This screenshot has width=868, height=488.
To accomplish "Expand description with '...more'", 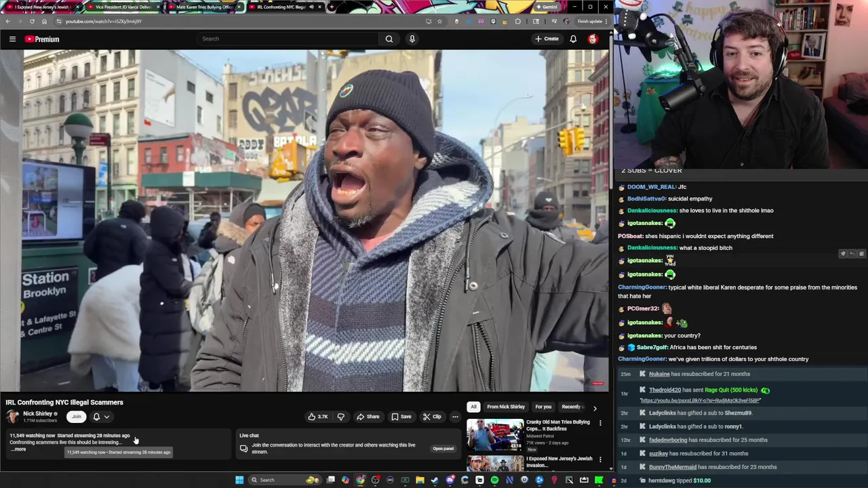I will coord(19,449).
